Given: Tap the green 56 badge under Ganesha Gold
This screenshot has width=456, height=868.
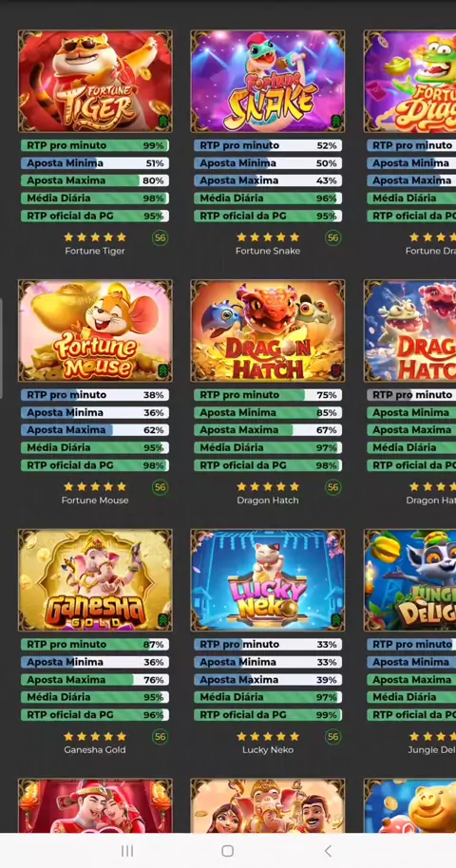Looking at the screenshot, I should tap(161, 737).
